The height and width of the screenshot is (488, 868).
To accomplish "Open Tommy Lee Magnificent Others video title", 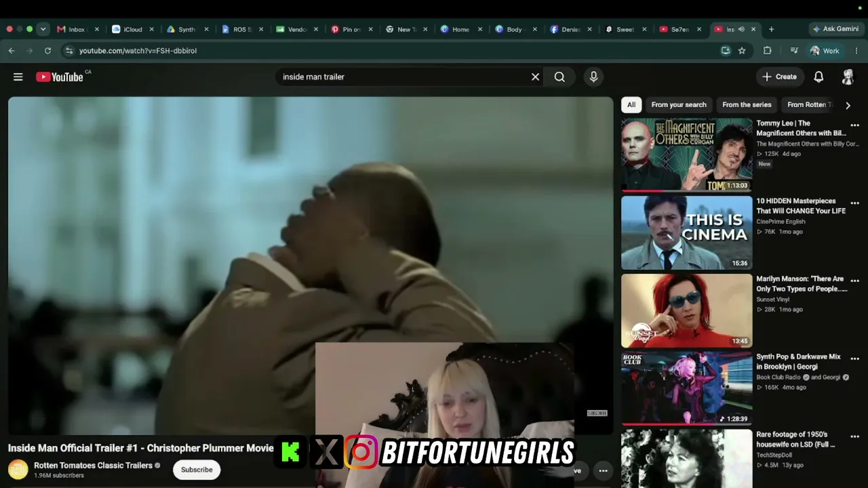I will pos(802,128).
